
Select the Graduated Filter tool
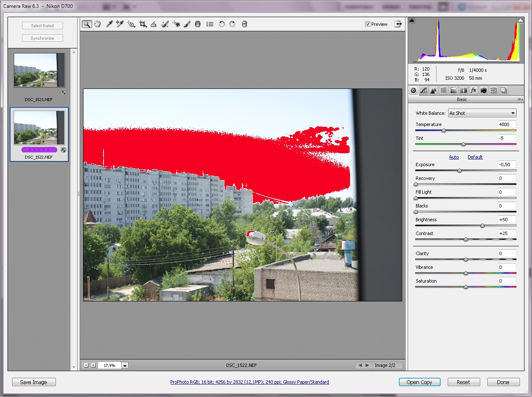(198, 24)
